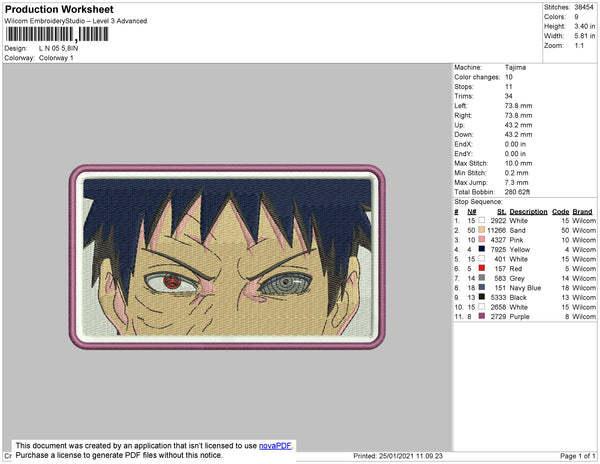The height and width of the screenshot is (464, 600).
Task: Click the 'St.' column header
Action: [502, 212]
